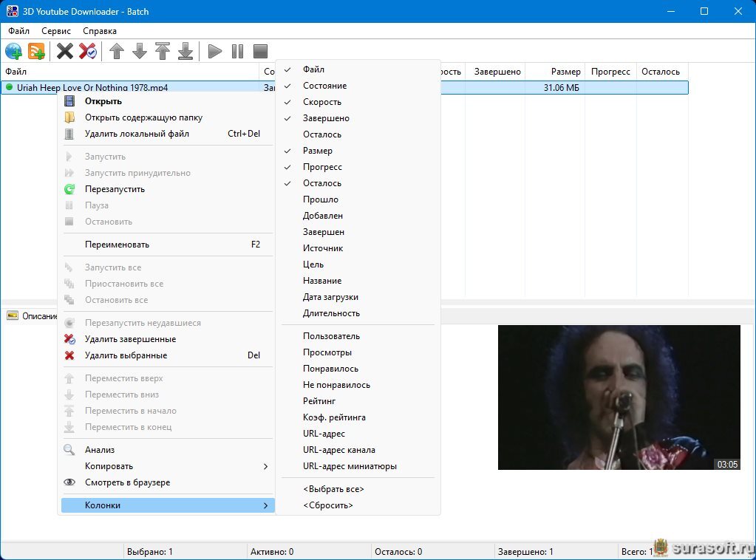756x560 pixels.
Task: Enable the Прошло column option
Action: tap(358, 199)
